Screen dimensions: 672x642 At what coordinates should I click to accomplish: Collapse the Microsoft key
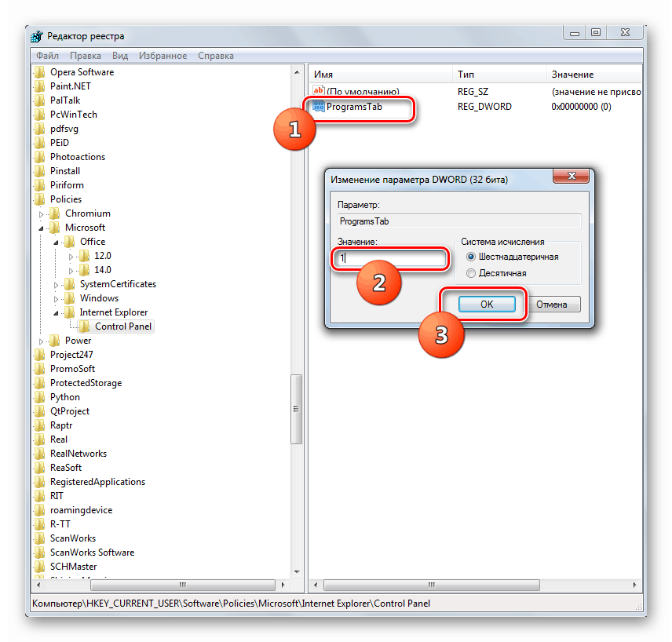click(41, 228)
